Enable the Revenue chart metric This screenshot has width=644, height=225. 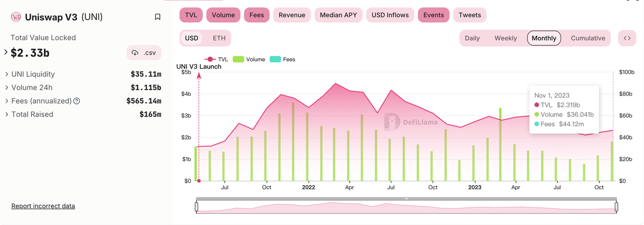[292, 15]
